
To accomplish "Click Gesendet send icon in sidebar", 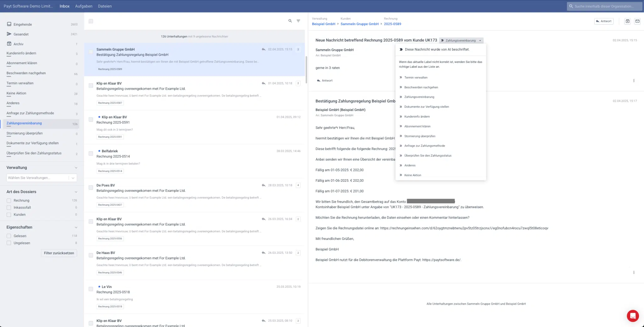I will (9, 34).
